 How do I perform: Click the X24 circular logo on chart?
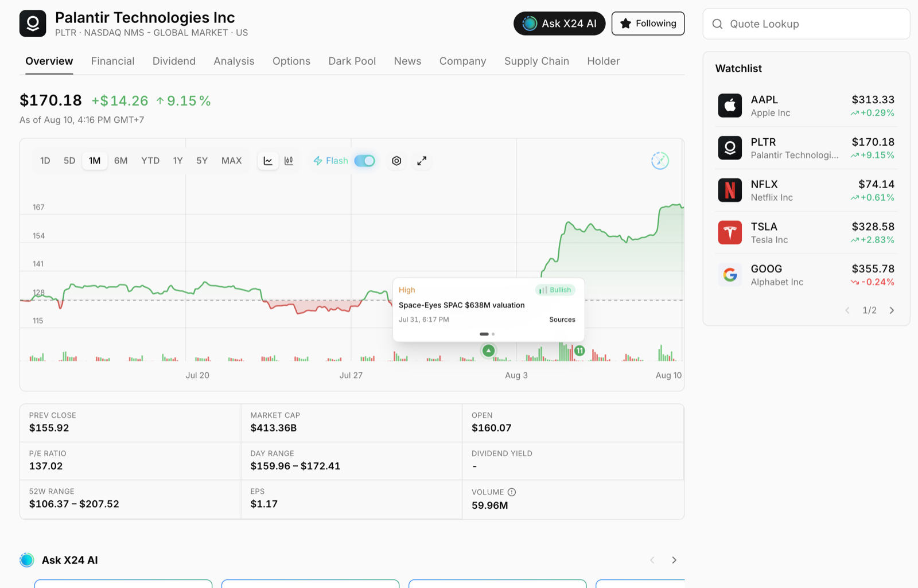click(660, 161)
